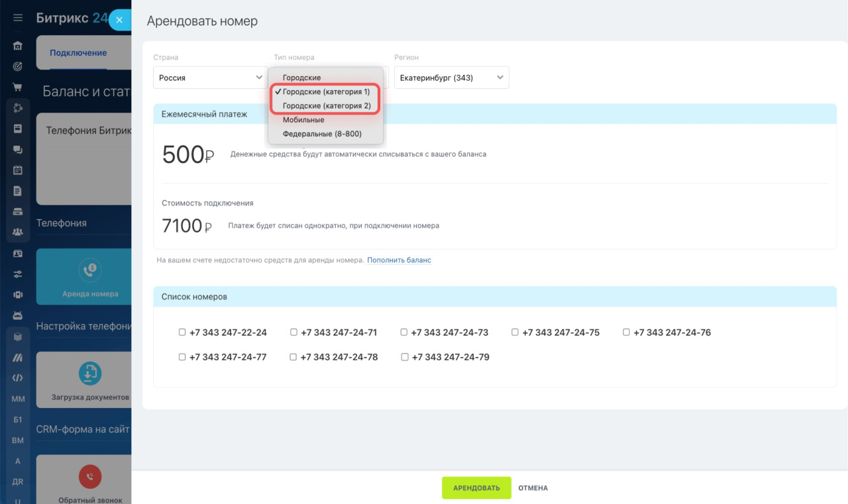Viewport: 848px width, 504px height.
Task: Tick the checkbox for +7 343 247-24-77
Action: coord(182,357)
